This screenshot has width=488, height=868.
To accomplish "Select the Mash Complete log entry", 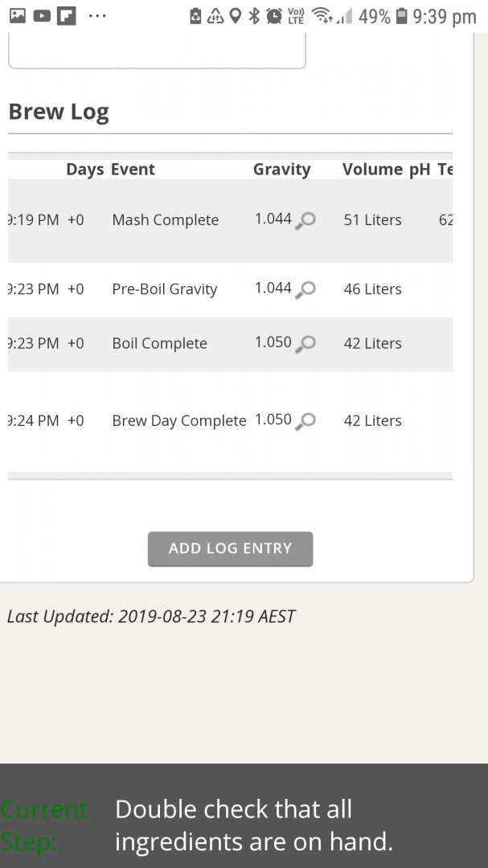I will (x=231, y=220).
